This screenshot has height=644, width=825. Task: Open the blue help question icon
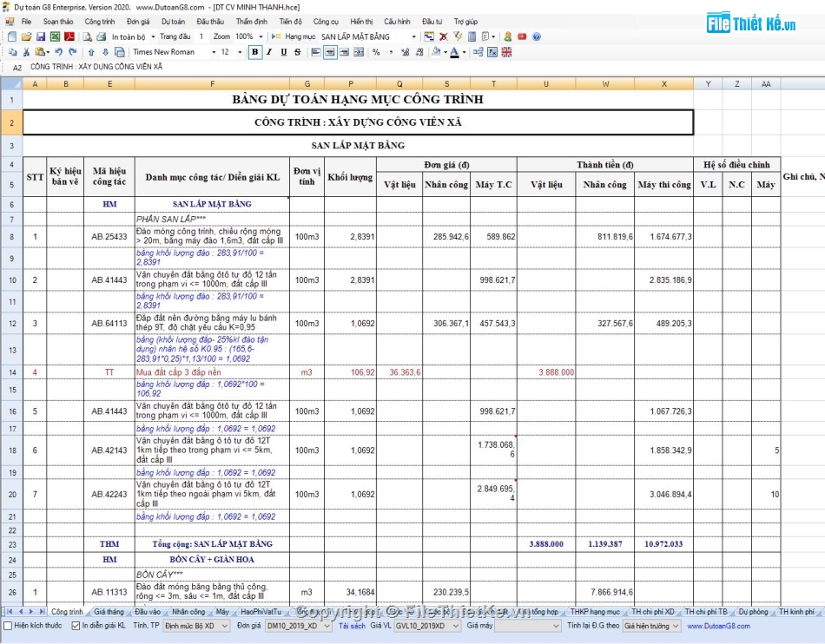click(x=536, y=36)
